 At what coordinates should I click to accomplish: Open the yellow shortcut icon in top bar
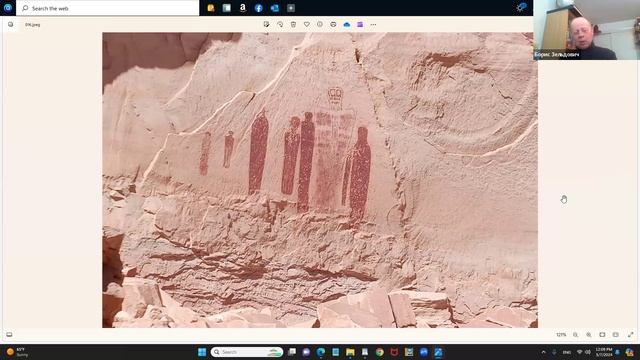pyautogui.click(x=211, y=8)
